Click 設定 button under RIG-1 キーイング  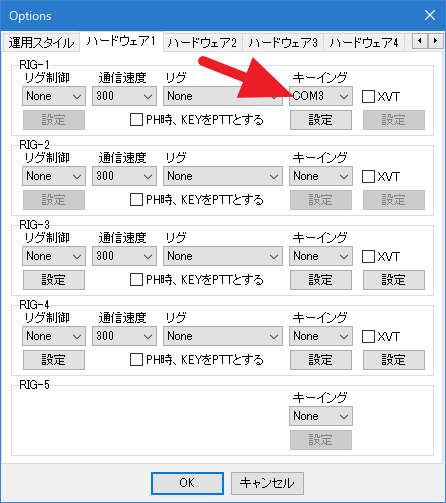321,120
